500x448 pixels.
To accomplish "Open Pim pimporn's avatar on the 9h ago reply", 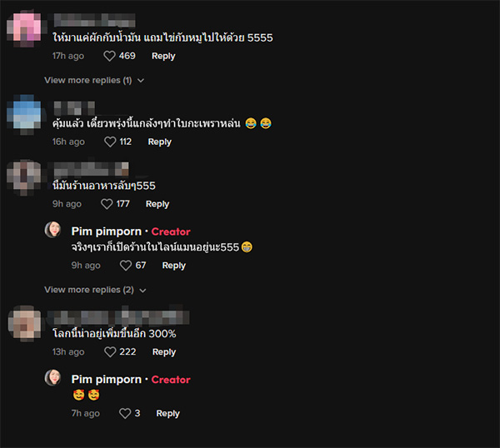I will pyautogui.click(x=52, y=230).
